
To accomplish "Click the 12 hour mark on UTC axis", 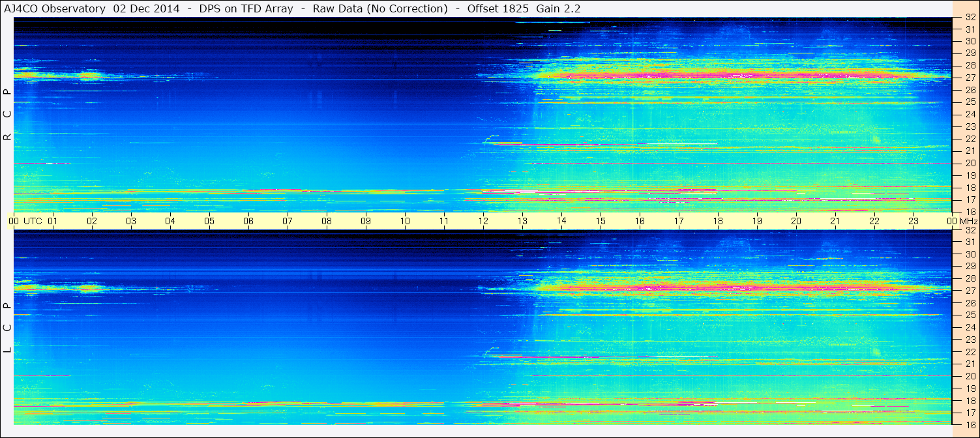I will pos(483,221).
